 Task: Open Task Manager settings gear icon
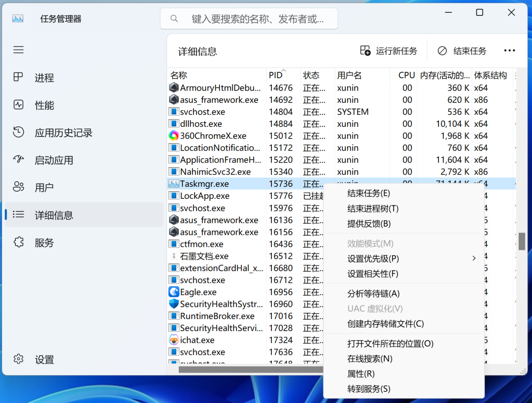(x=44, y=359)
